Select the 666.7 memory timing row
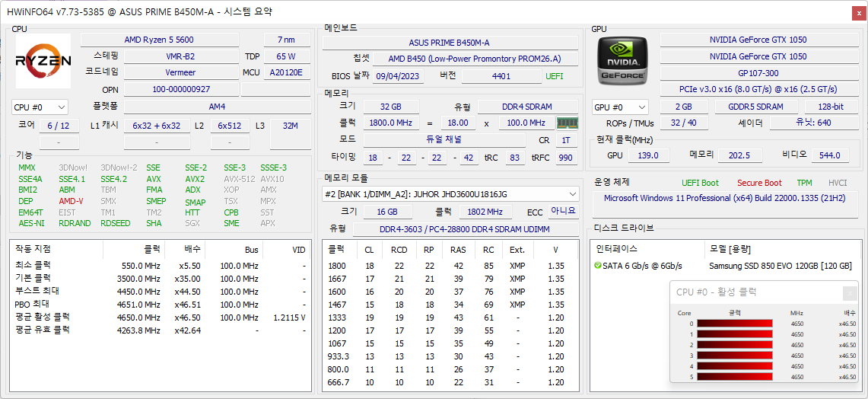Screen dimensions: 868x399 (x=450, y=382)
